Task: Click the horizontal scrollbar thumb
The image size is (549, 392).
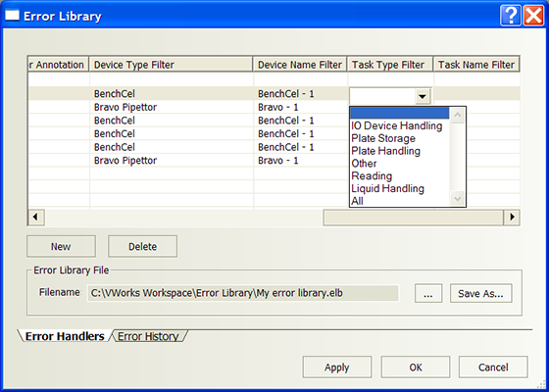Action: pos(413,218)
